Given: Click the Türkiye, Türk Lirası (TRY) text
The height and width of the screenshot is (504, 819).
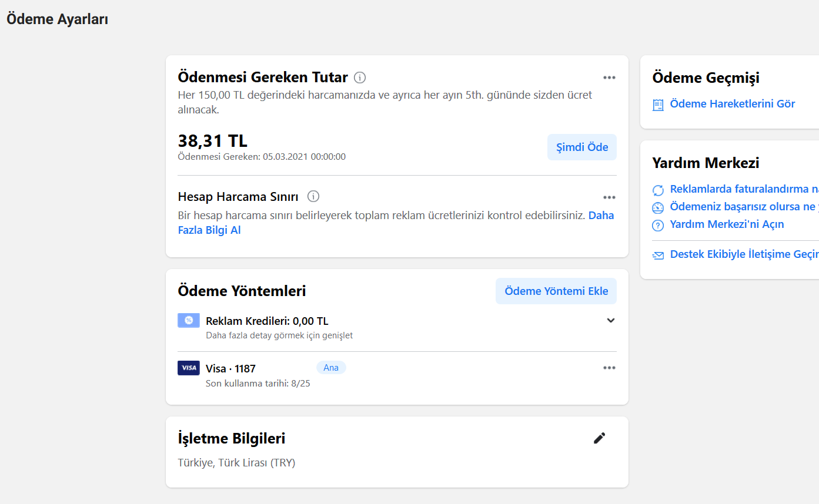Looking at the screenshot, I should [236, 463].
